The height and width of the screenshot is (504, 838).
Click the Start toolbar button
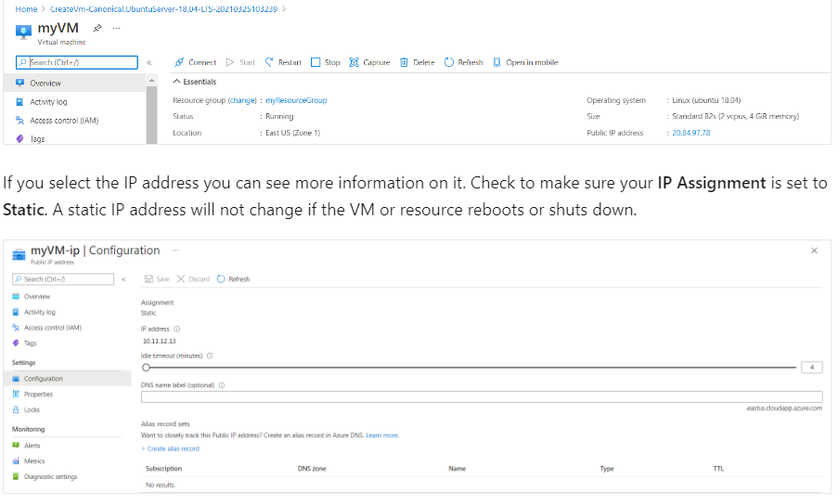click(240, 62)
